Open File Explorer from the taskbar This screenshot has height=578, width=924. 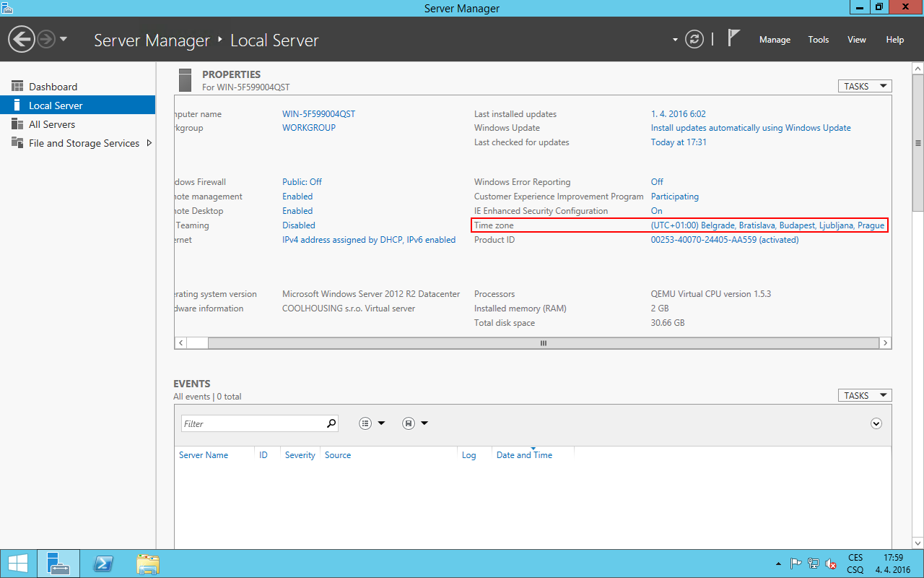click(148, 564)
